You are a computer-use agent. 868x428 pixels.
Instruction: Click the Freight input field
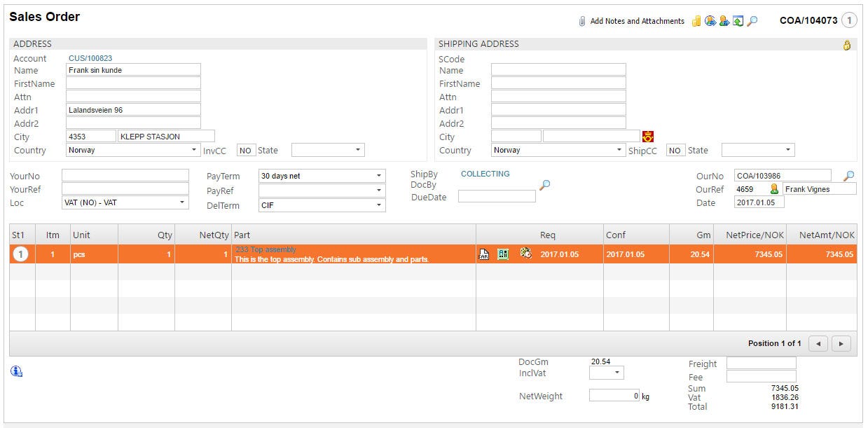coord(762,364)
